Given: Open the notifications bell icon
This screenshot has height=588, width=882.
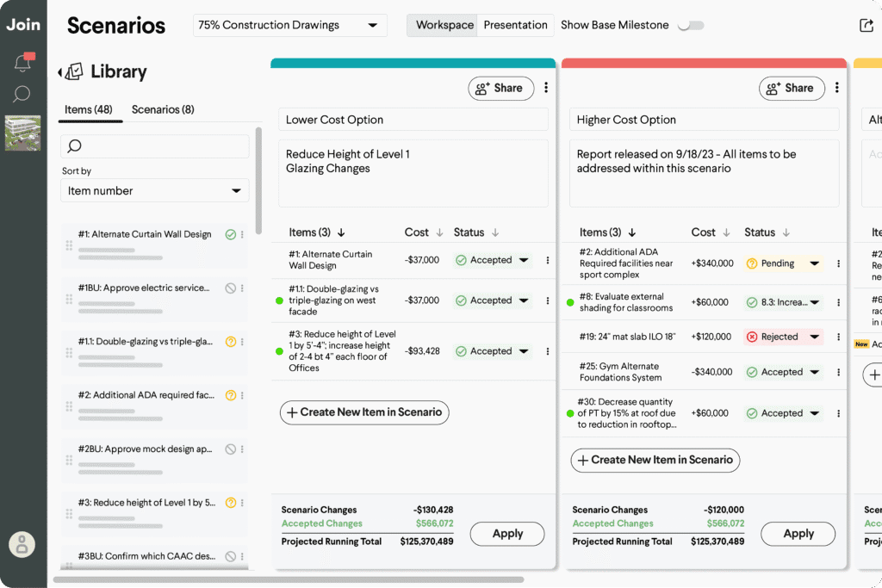Looking at the screenshot, I should point(23,62).
